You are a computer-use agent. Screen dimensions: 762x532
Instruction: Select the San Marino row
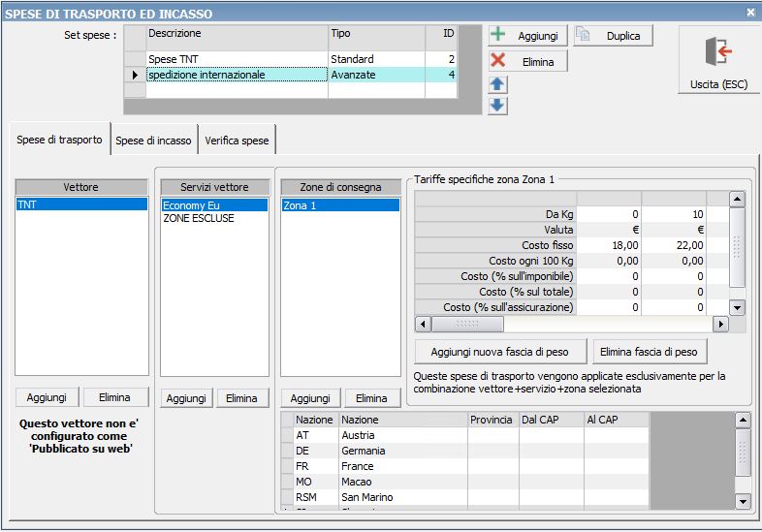tap(465, 497)
